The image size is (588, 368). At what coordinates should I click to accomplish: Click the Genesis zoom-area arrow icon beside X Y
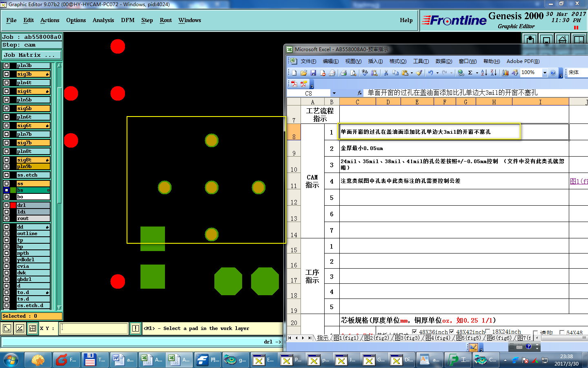point(7,328)
